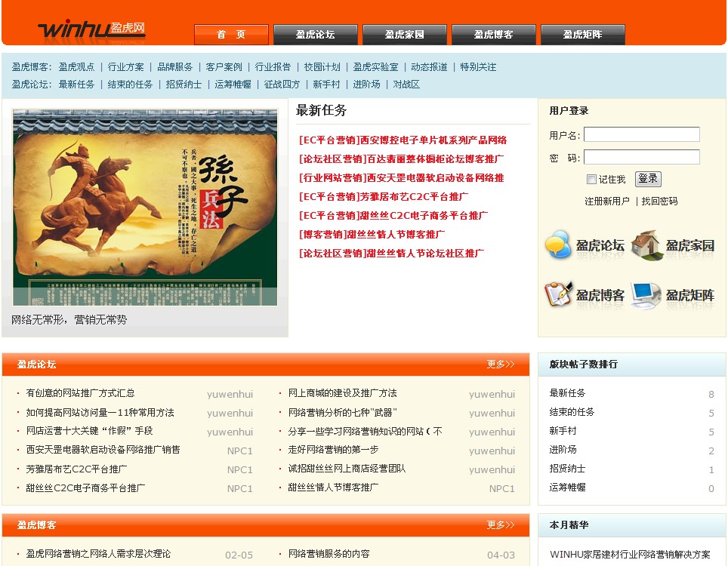Screen dimensions: 728x566
Task: Open task [博客营销]甜丝丝情人节博客推广
Action: point(372,234)
